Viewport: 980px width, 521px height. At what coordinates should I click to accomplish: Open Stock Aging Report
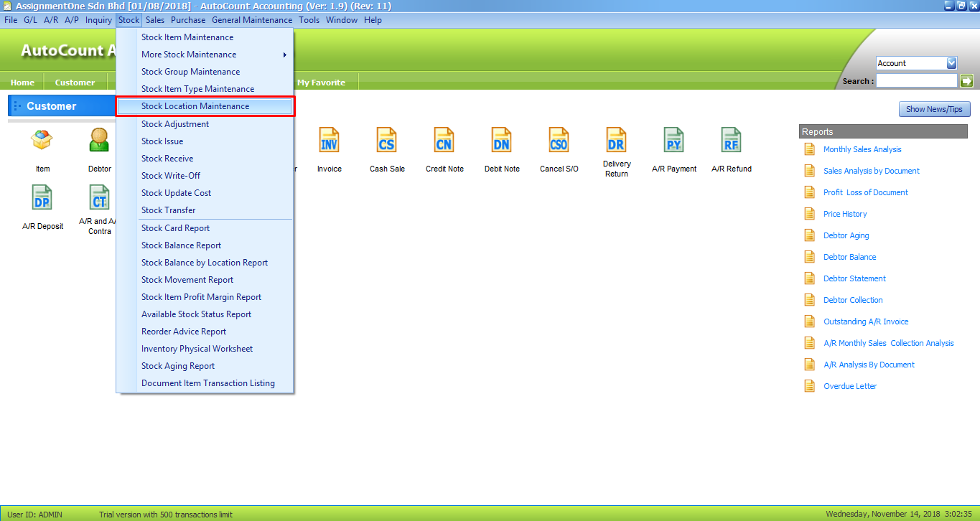[x=205, y=366]
